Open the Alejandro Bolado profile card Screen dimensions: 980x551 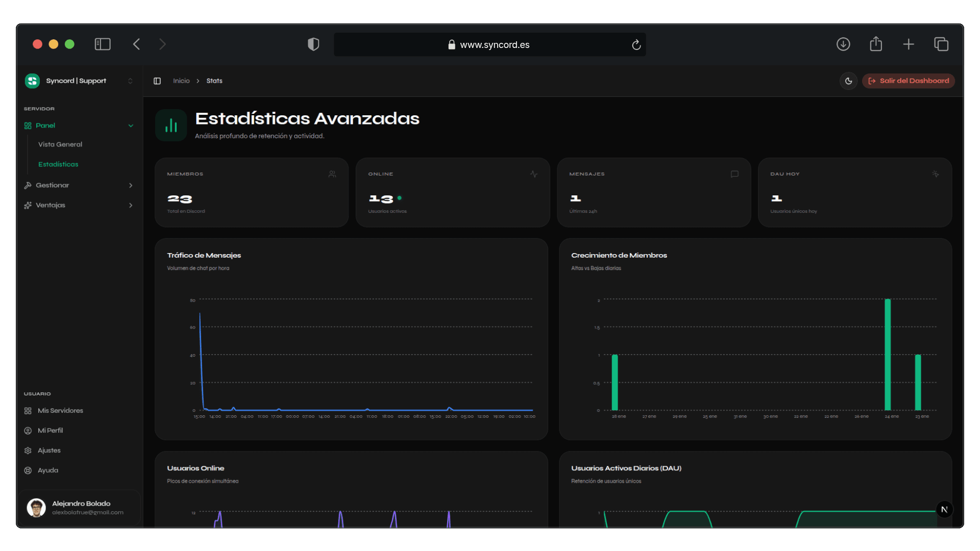80,508
